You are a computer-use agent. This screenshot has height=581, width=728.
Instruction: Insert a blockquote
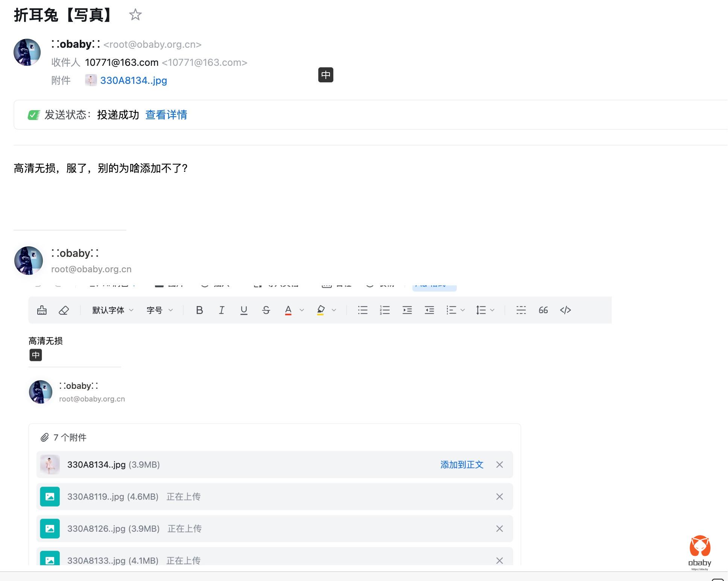coord(543,310)
